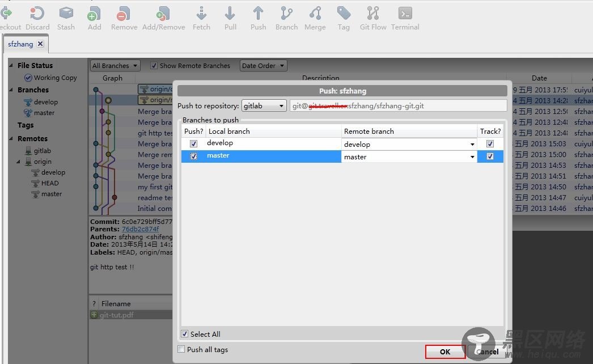Click the Tags section header

(x=26, y=125)
